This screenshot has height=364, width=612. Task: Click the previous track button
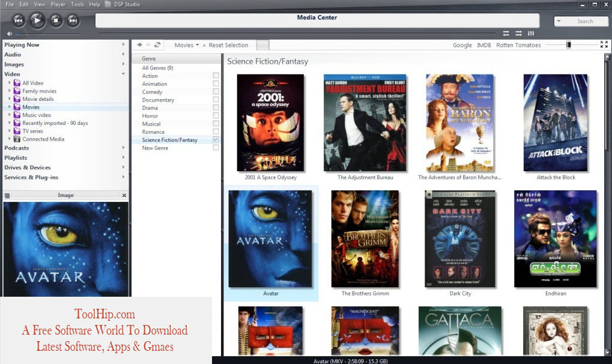[x=19, y=20]
